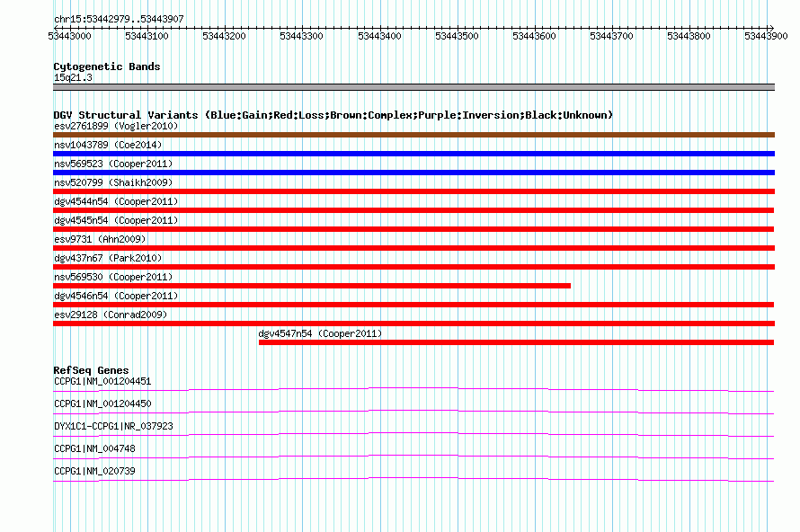
Task: Open variant nsv569530 (Cooper2011) label
Action: point(113,277)
